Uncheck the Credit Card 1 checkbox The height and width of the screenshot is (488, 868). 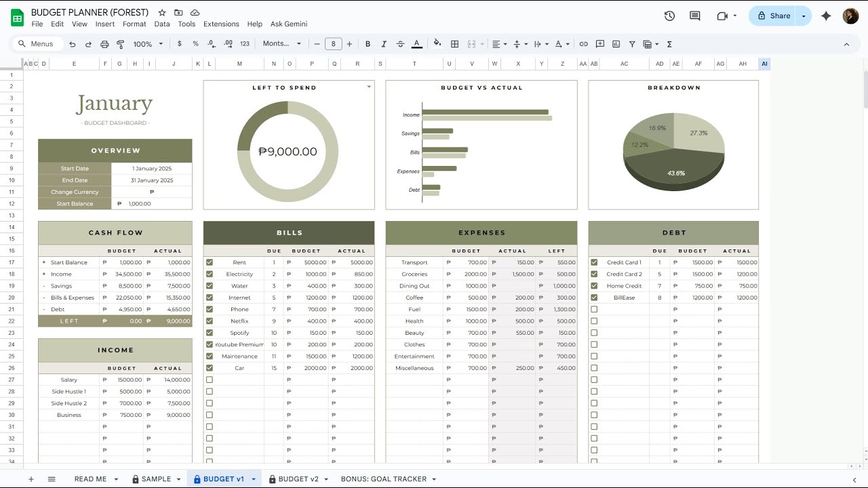pos(594,262)
